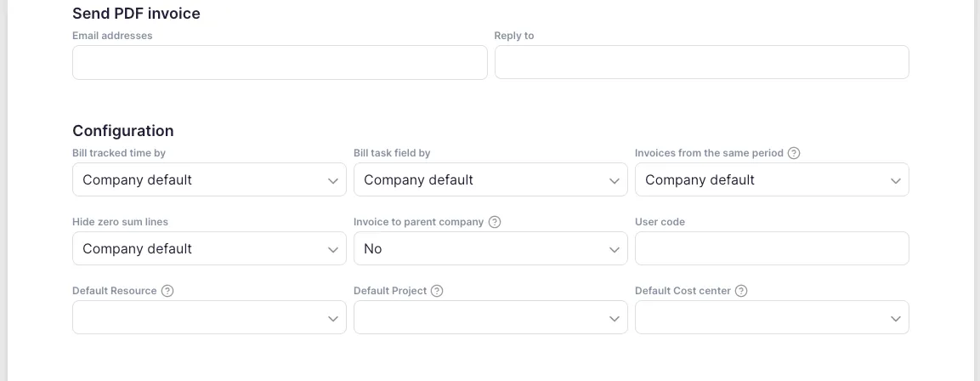Click the Default Cost center help icon
The width and height of the screenshot is (980, 381).
[x=741, y=291]
